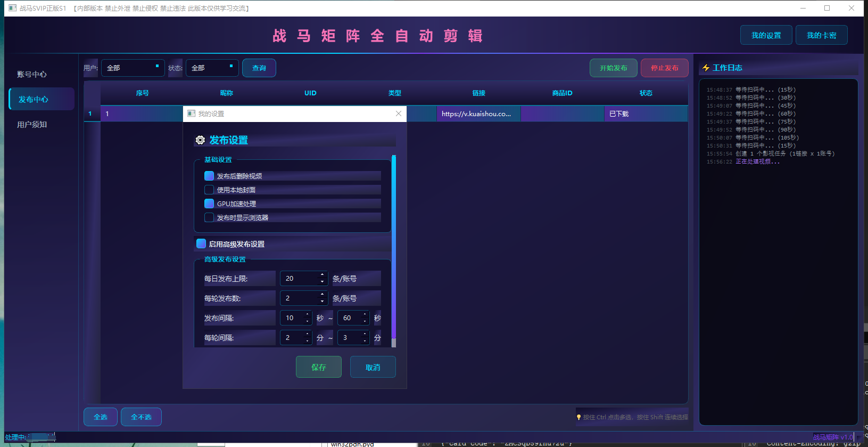
Task: Increase 每轮发布数 with up arrow
Action: 322,295
